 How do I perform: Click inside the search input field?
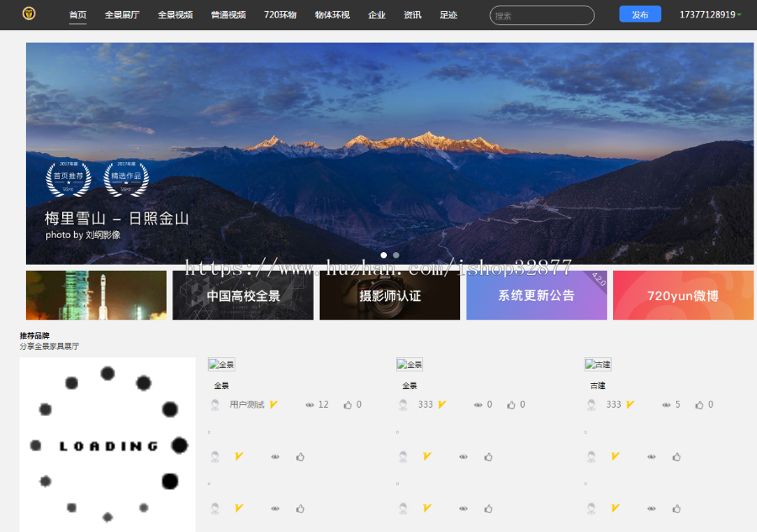pyautogui.click(x=542, y=14)
